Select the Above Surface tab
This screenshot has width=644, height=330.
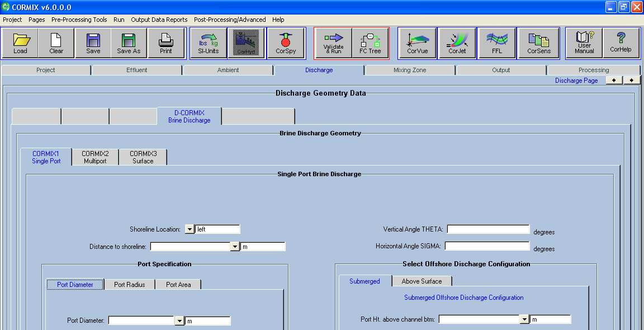[422, 281]
